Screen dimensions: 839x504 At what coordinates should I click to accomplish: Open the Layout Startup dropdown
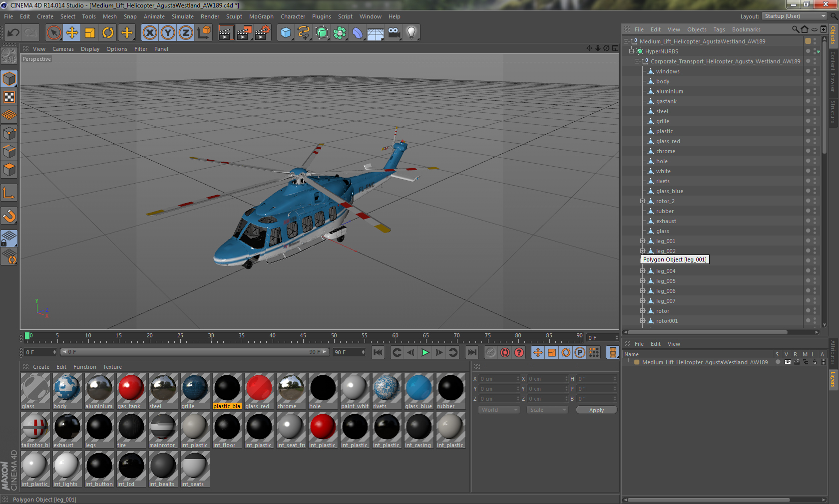coord(795,16)
